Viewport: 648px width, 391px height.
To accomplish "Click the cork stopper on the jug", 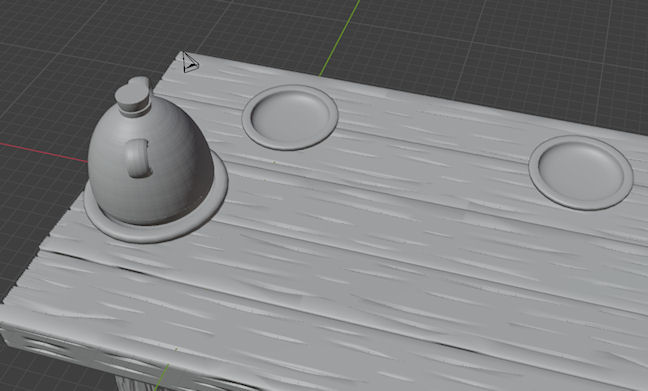I will 133,93.
